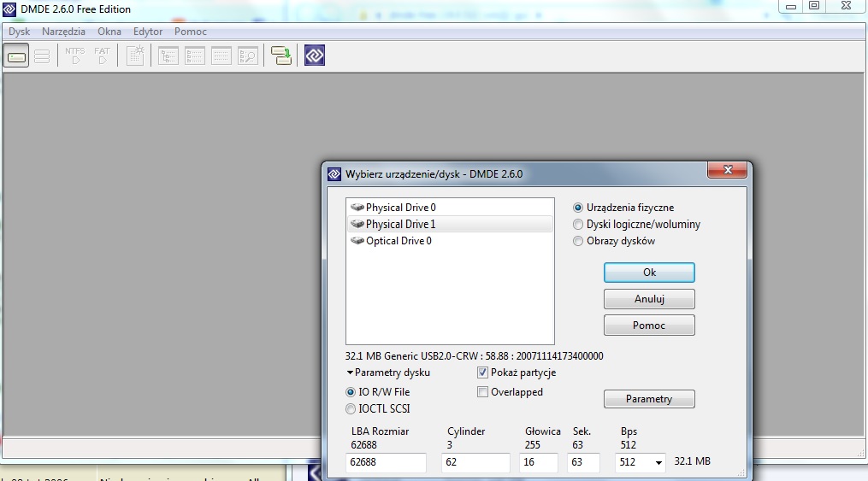The height and width of the screenshot is (481, 868).
Task: Open the Dysk menu
Action: tap(20, 32)
